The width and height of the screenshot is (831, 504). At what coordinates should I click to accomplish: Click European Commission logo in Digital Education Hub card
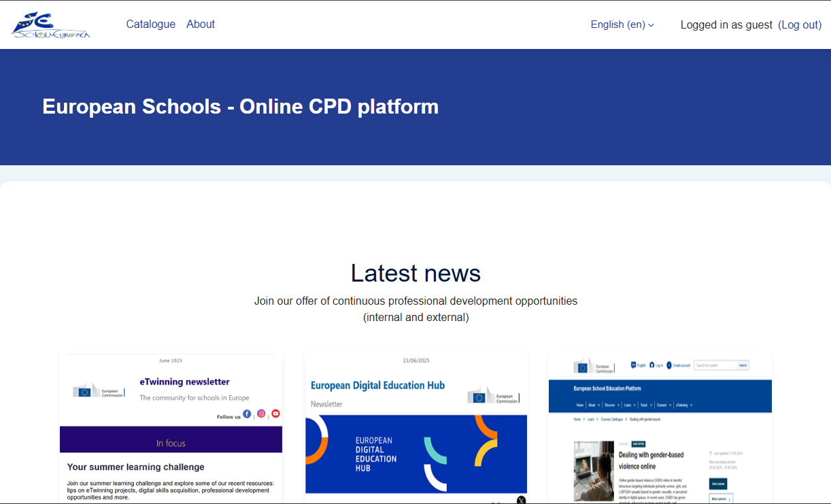tap(493, 396)
